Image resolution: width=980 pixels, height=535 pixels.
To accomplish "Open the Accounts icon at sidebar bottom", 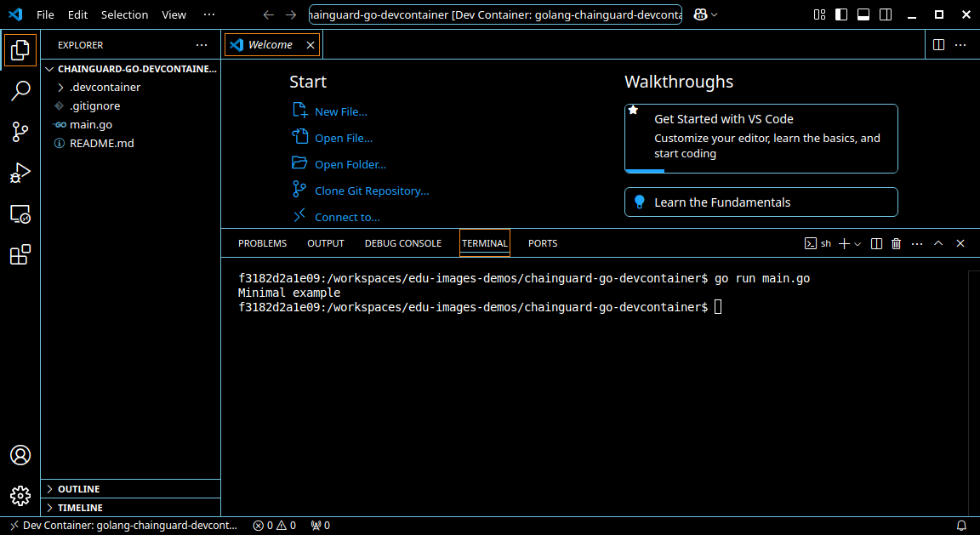I will (x=20, y=456).
